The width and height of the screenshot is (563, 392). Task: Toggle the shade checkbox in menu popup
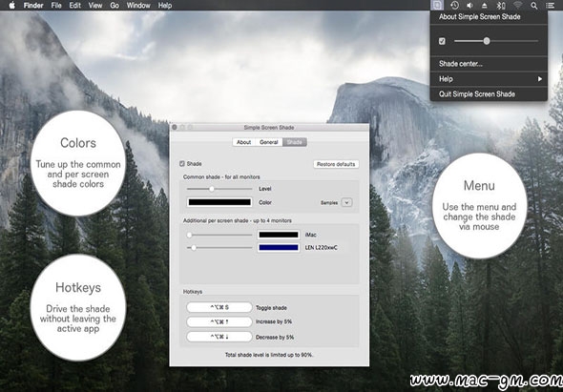pyautogui.click(x=442, y=41)
